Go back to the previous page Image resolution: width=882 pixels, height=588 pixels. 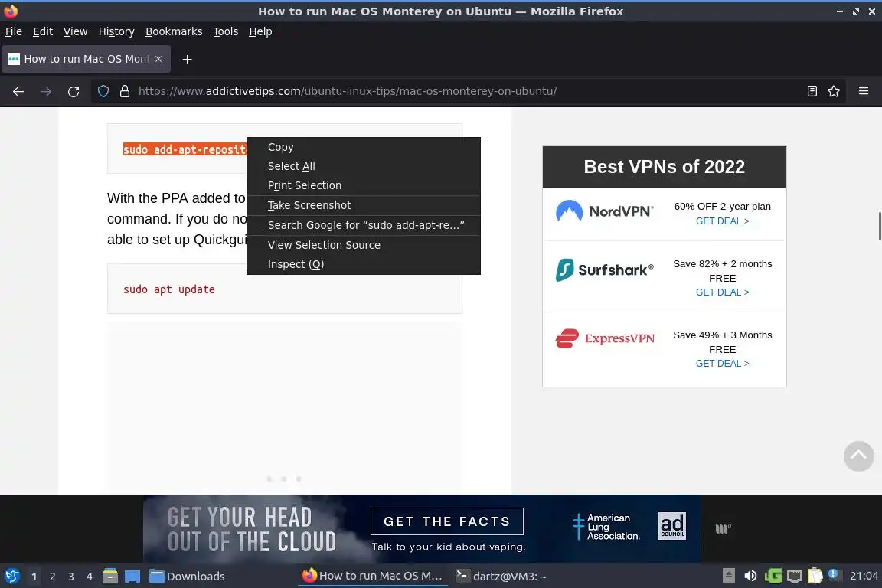(18, 91)
